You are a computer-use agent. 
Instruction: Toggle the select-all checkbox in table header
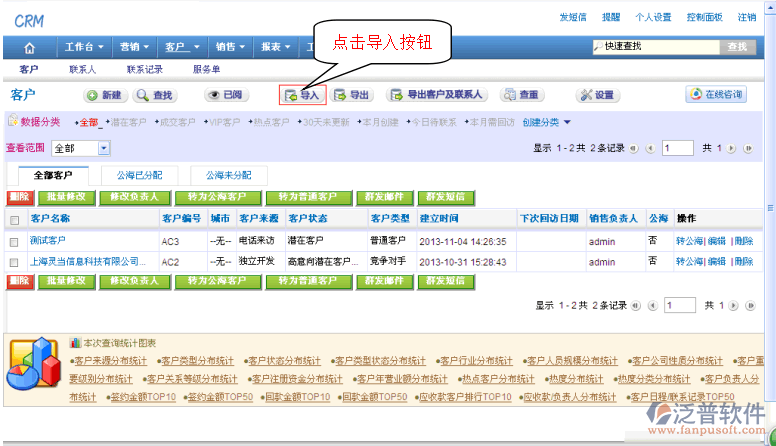tap(14, 219)
